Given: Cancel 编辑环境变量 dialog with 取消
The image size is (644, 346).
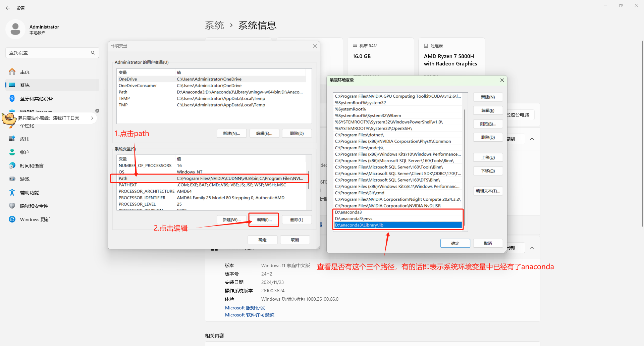Looking at the screenshot, I should pos(488,243).
